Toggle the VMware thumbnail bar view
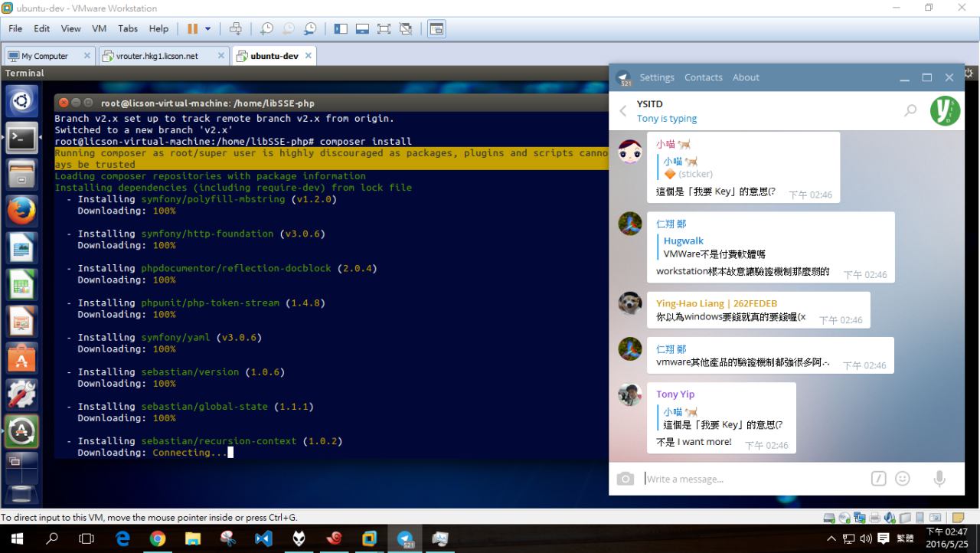 click(x=362, y=29)
